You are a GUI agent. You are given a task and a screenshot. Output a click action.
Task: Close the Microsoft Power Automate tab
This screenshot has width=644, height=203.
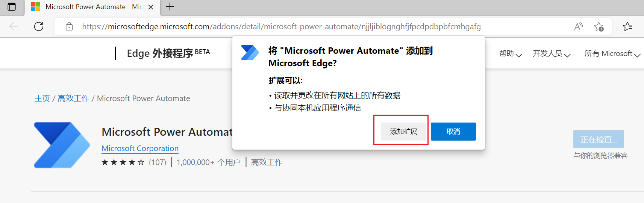(151, 7)
